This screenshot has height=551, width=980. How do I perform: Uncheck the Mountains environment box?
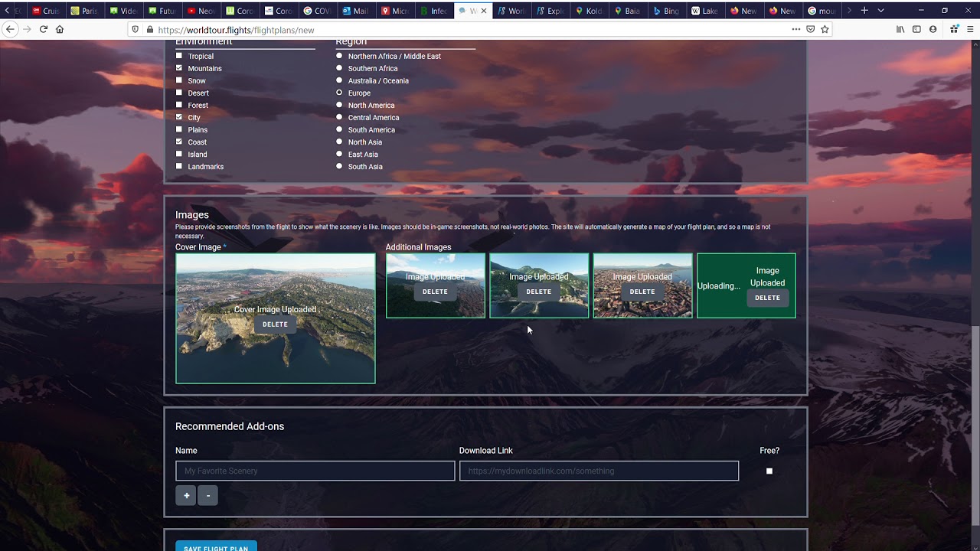(x=179, y=68)
